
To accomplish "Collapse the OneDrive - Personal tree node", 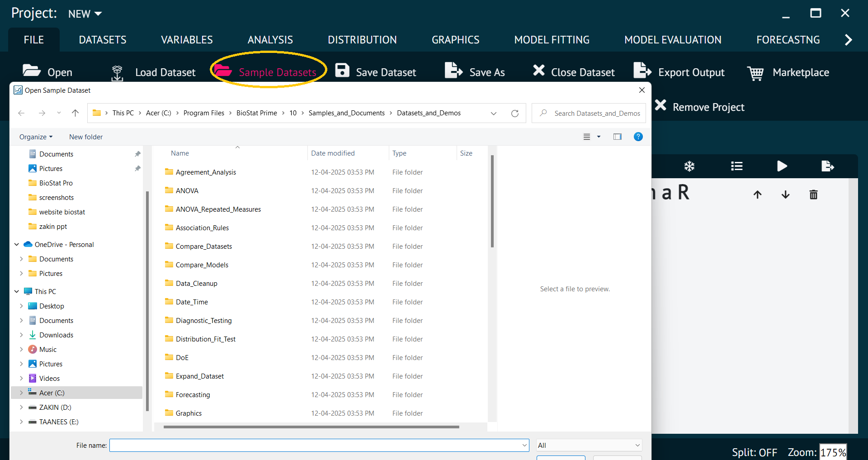I will coord(17,244).
